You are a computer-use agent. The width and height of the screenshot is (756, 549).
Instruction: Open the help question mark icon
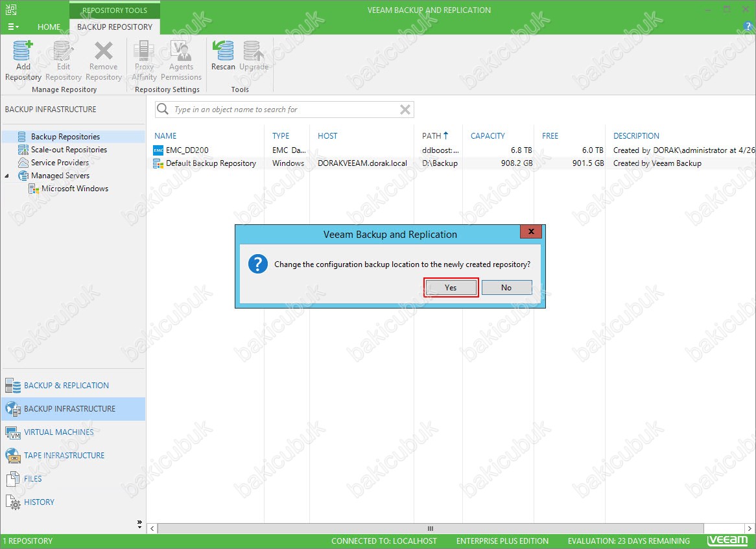[748, 27]
